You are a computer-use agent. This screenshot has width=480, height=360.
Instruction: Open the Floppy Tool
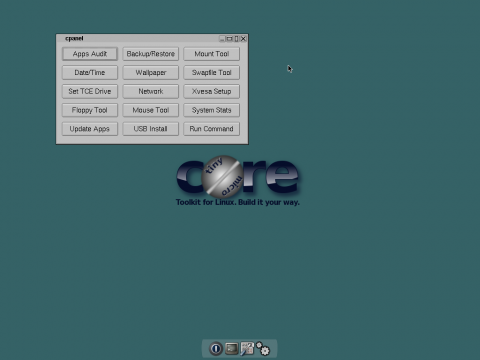[x=90, y=110]
